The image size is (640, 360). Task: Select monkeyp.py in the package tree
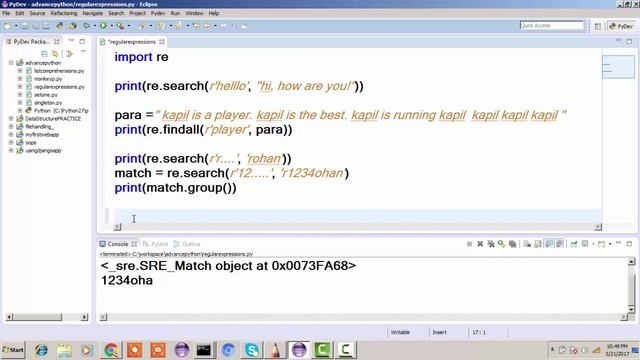coord(48,79)
